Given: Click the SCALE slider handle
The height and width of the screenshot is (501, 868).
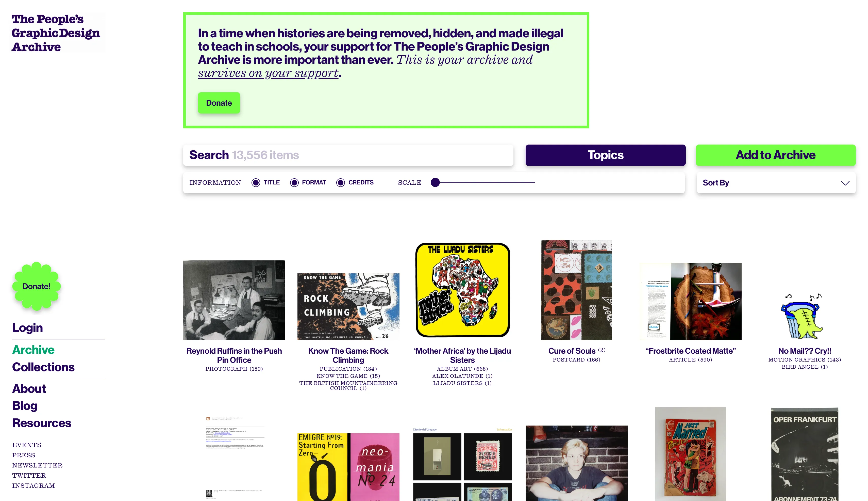Looking at the screenshot, I should tap(435, 182).
